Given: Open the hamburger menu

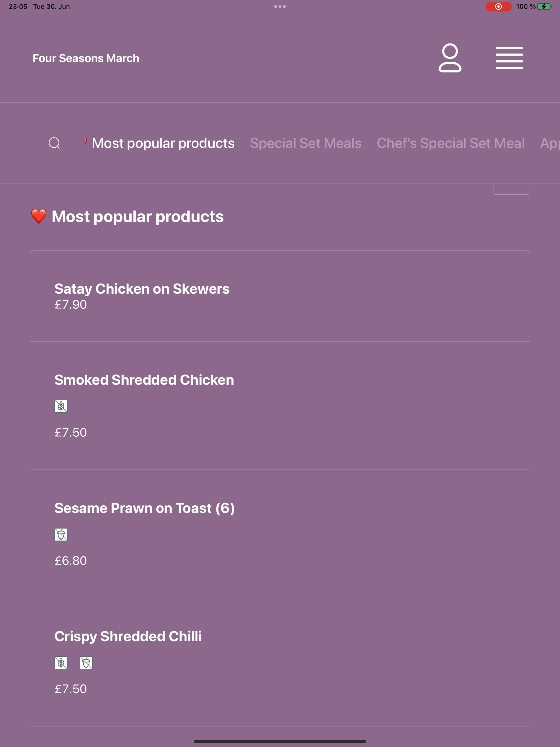Looking at the screenshot, I should 509,58.
